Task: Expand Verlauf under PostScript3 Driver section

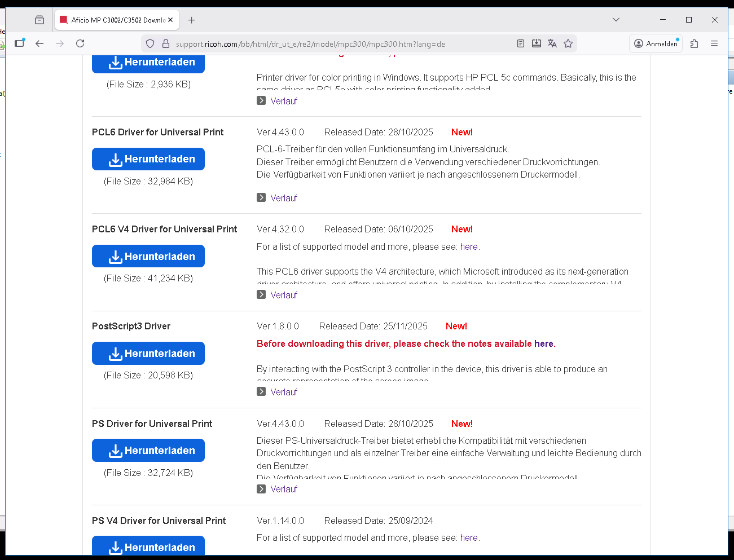Action: click(283, 392)
